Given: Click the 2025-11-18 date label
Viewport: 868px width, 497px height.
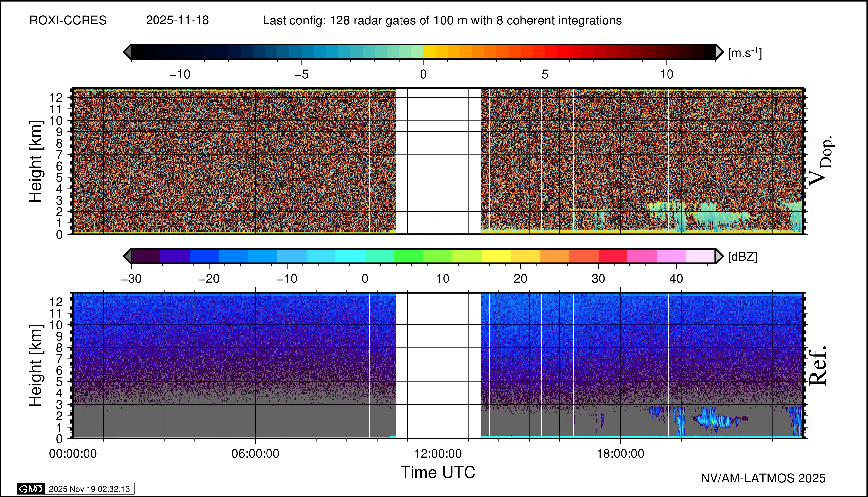Looking at the screenshot, I should (x=177, y=21).
